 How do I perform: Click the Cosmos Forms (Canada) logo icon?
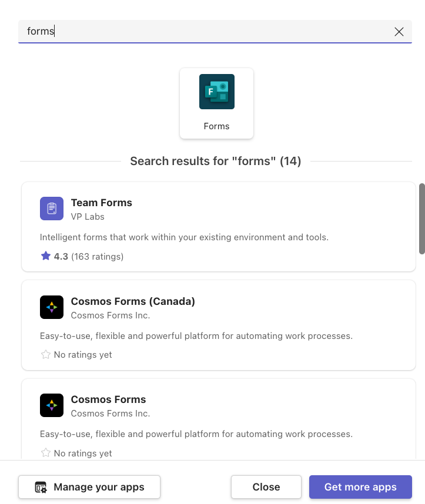pos(52,307)
